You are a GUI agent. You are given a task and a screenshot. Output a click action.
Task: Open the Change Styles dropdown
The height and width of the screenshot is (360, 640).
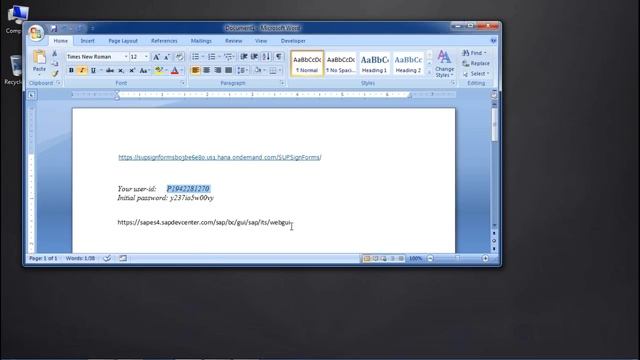pos(444,64)
